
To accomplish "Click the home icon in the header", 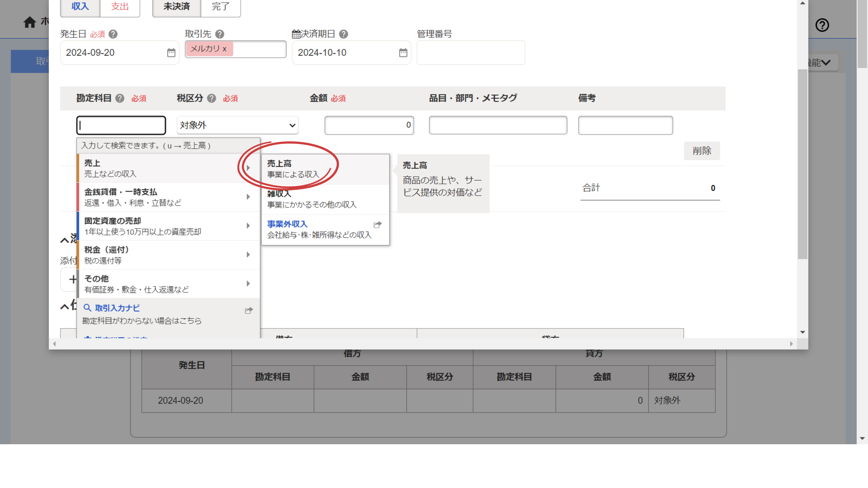I will (29, 22).
